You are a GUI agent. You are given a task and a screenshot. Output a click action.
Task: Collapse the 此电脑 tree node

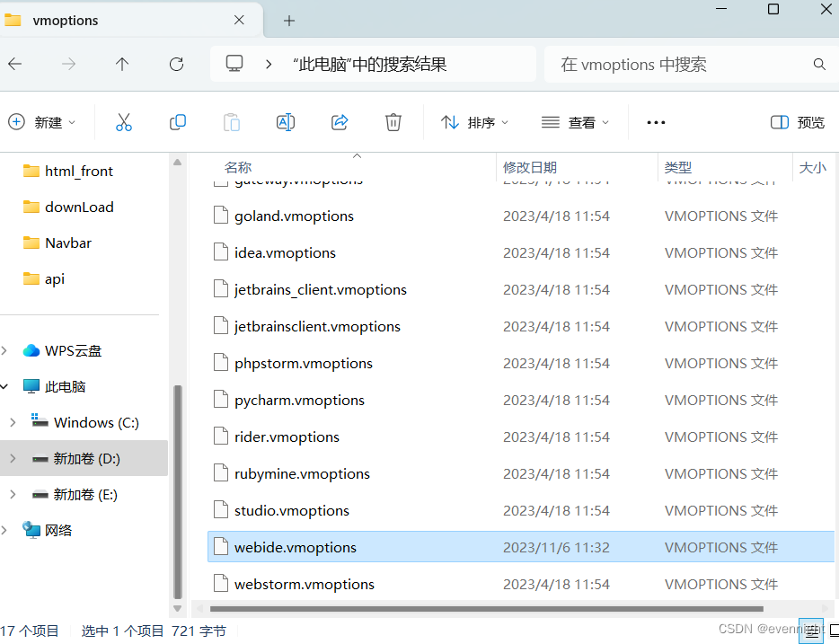click(4, 387)
